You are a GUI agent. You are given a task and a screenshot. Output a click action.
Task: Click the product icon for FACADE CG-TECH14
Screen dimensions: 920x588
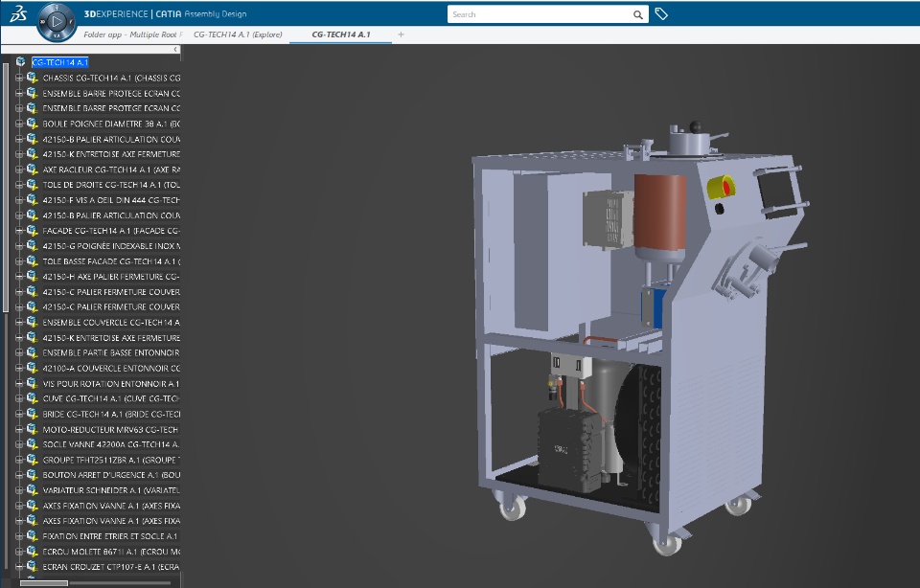coord(33,230)
